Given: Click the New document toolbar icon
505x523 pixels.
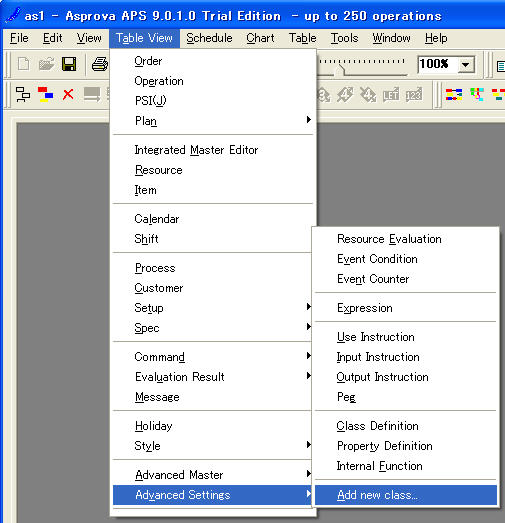Looking at the screenshot, I should [x=23, y=64].
